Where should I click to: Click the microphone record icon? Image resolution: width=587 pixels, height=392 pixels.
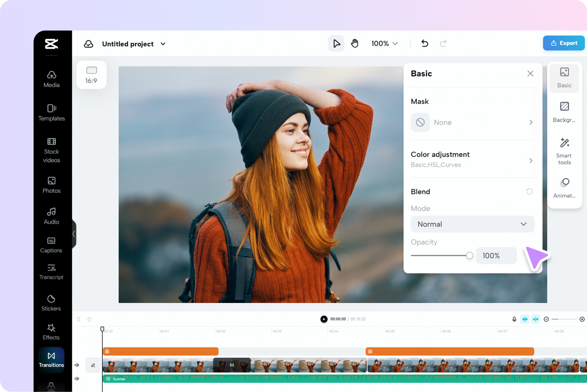point(514,319)
